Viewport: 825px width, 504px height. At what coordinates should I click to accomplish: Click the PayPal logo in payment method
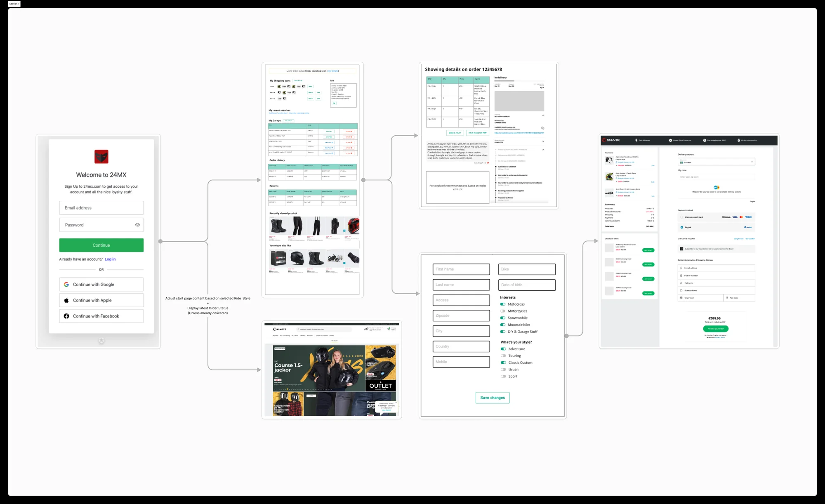click(x=748, y=227)
